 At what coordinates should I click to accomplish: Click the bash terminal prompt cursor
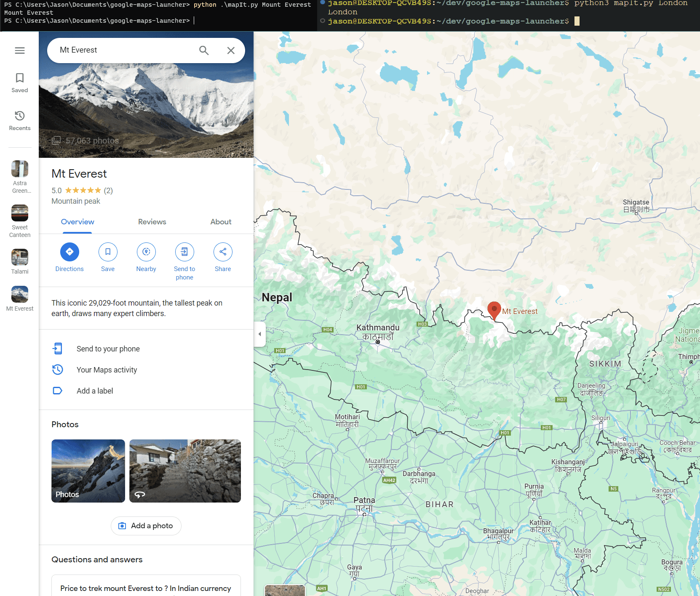point(577,21)
